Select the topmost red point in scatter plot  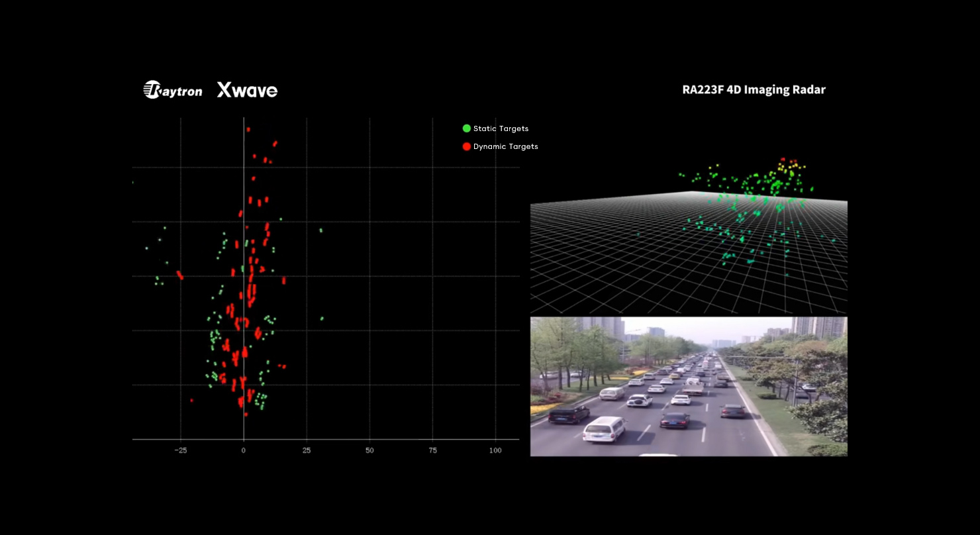coord(248,130)
